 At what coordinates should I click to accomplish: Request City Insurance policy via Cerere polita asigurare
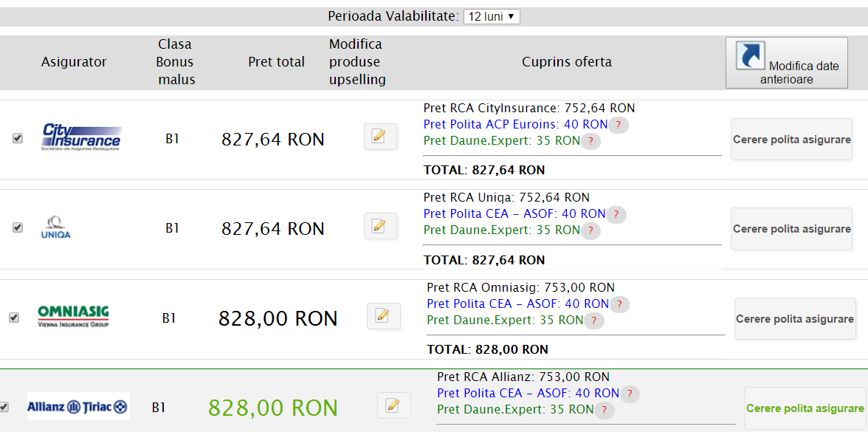[x=791, y=140]
